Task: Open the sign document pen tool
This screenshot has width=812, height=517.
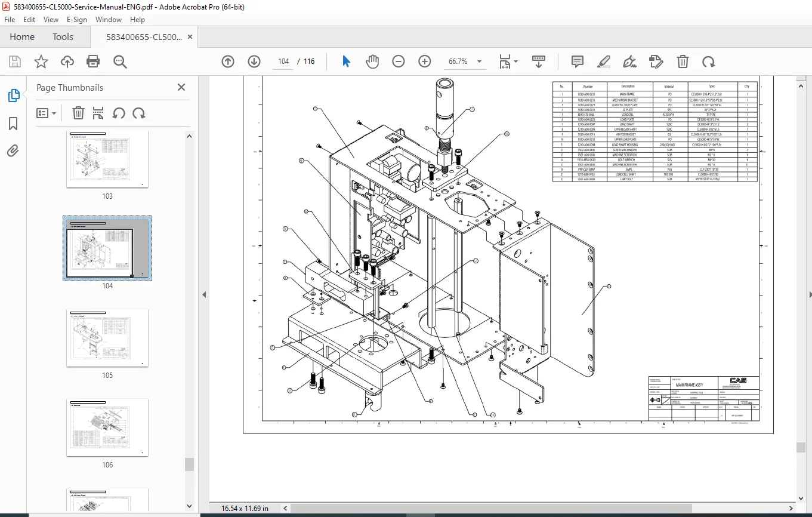Action: pyautogui.click(x=630, y=61)
